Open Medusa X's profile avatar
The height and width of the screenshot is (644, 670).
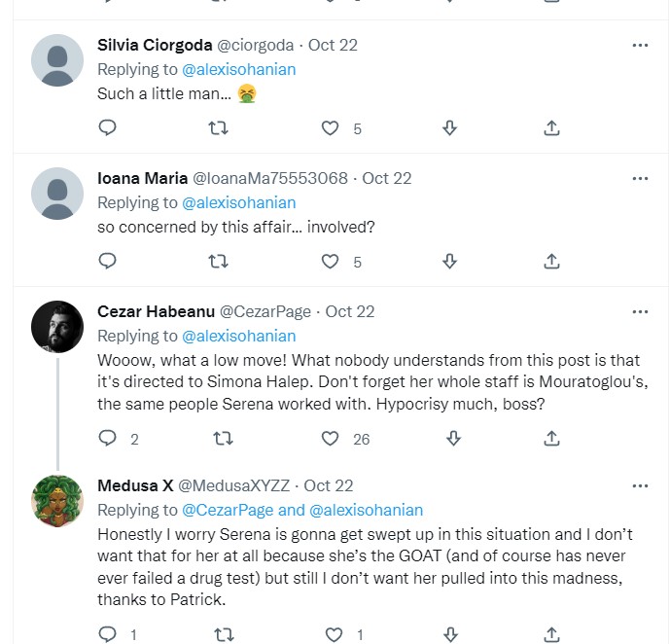click(57, 500)
